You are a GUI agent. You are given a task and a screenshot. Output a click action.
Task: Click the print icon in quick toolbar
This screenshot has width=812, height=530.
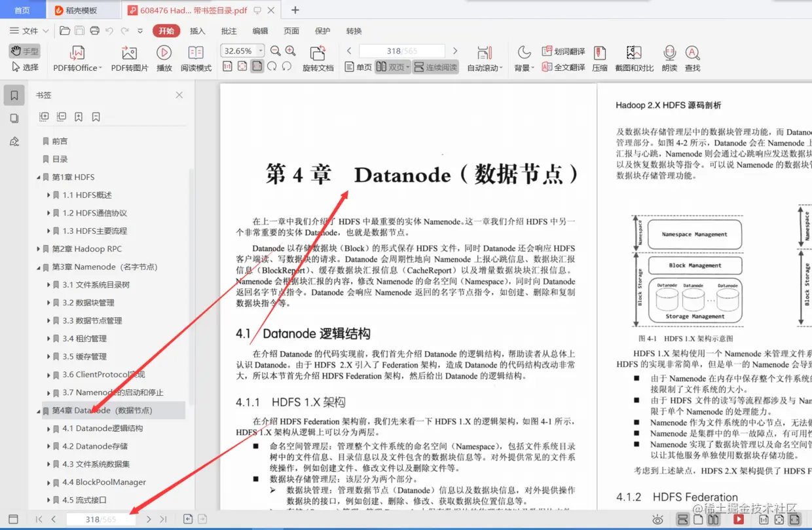click(94, 31)
